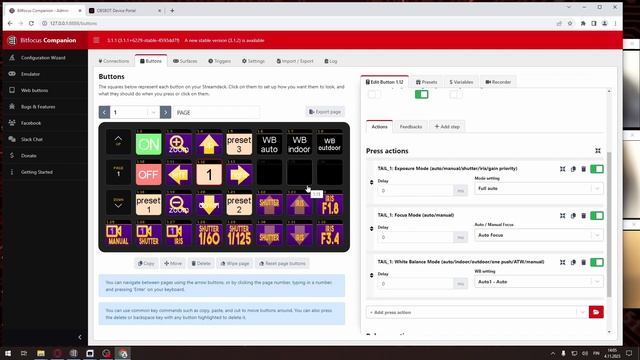
Task: Select the WB auto tile
Action: (269, 144)
